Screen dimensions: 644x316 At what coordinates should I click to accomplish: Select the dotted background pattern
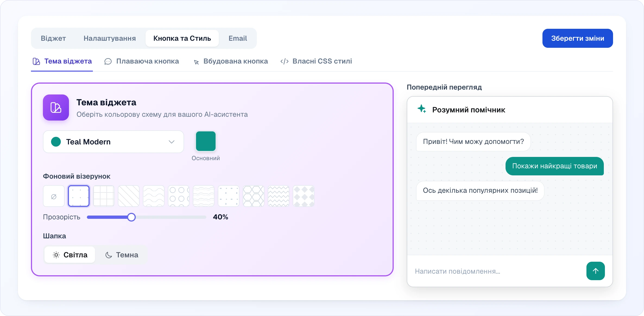(x=79, y=196)
